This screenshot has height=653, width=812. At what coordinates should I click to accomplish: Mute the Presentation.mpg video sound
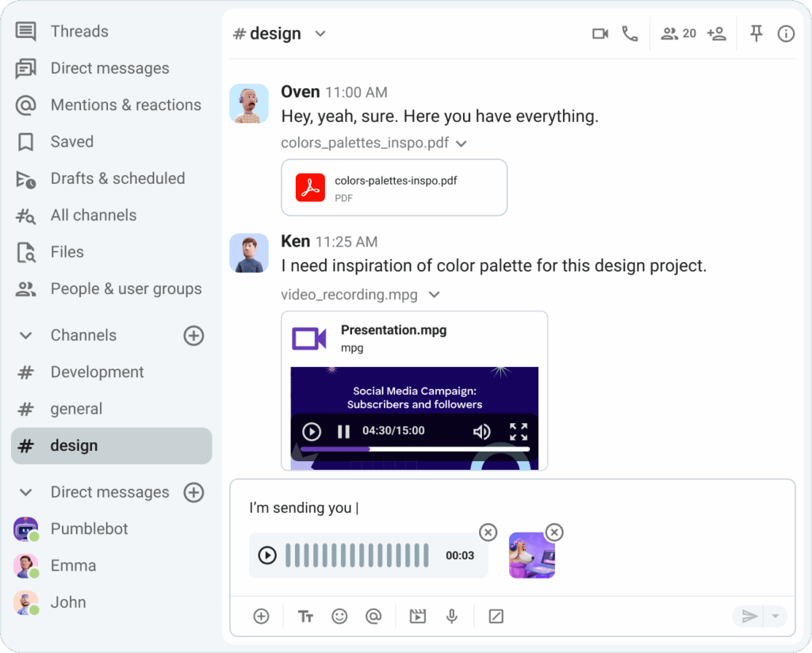(481, 431)
